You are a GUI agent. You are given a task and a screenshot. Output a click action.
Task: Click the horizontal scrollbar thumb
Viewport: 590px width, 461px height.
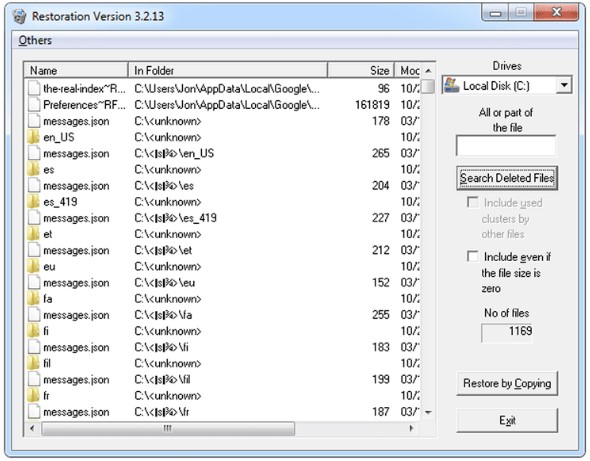(168, 429)
